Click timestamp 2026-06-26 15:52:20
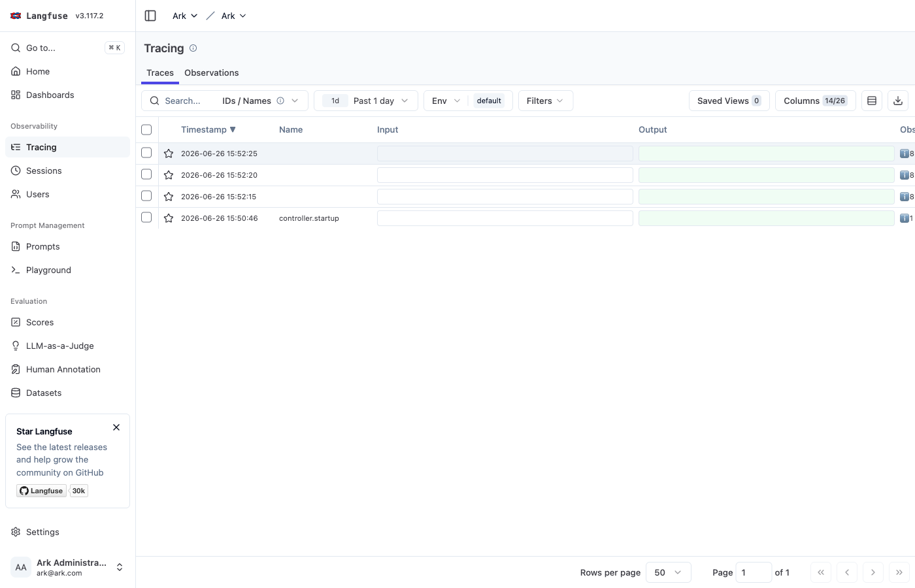The width and height of the screenshot is (915, 588). point(219,175)
